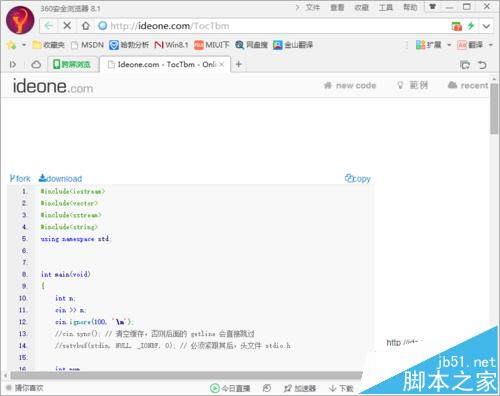Image resolution: width=500 pixels, height=396 pixels.
Task: Click the skin shirt icon in title bar
Action: tap(433, 7)
